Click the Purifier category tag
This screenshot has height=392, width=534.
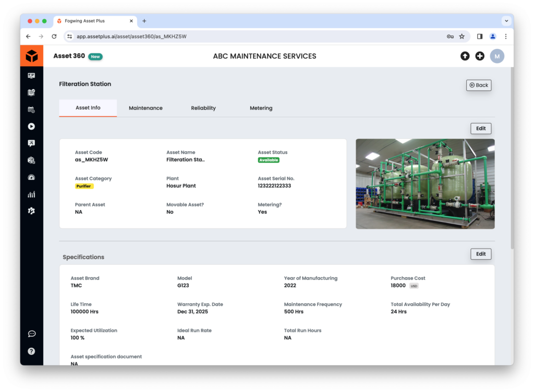[x=84, y=186]
